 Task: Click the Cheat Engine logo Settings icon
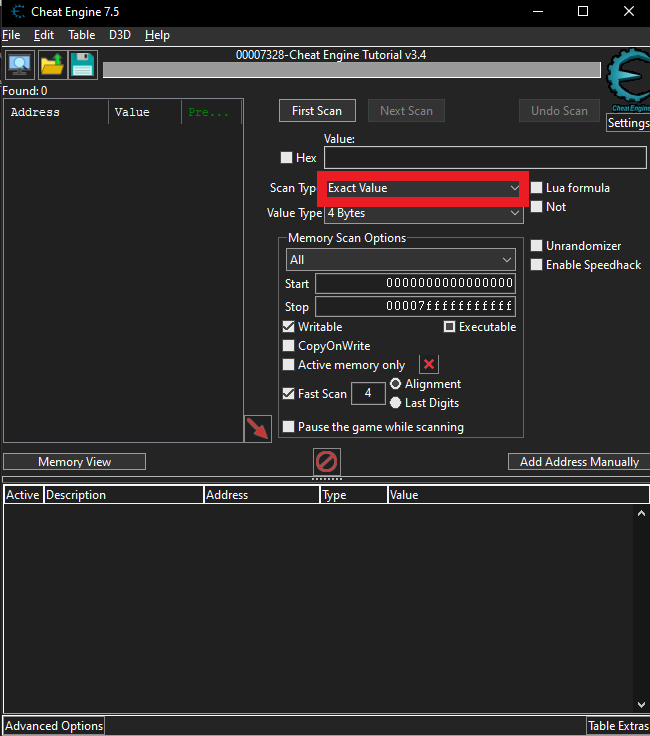click(x=628, y=82)
